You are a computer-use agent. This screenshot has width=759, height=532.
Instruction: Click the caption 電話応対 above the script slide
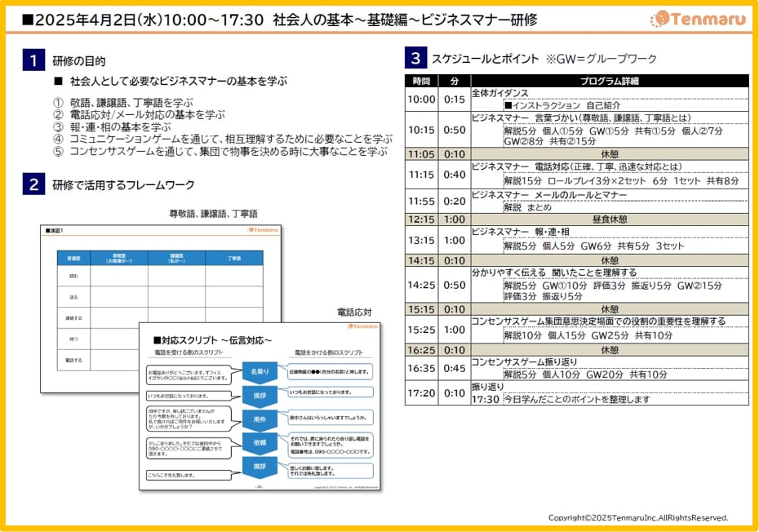(x=354, y=313)
